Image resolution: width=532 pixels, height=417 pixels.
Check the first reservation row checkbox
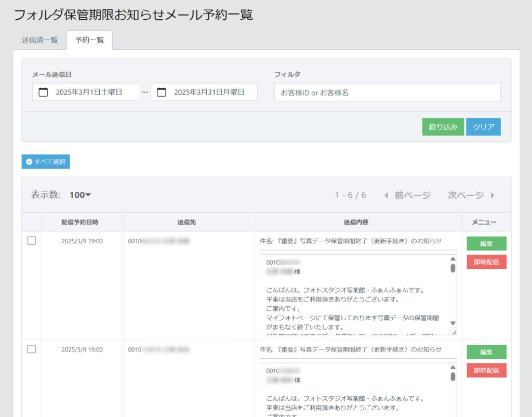pyautogui.click(x=31, y=241)
